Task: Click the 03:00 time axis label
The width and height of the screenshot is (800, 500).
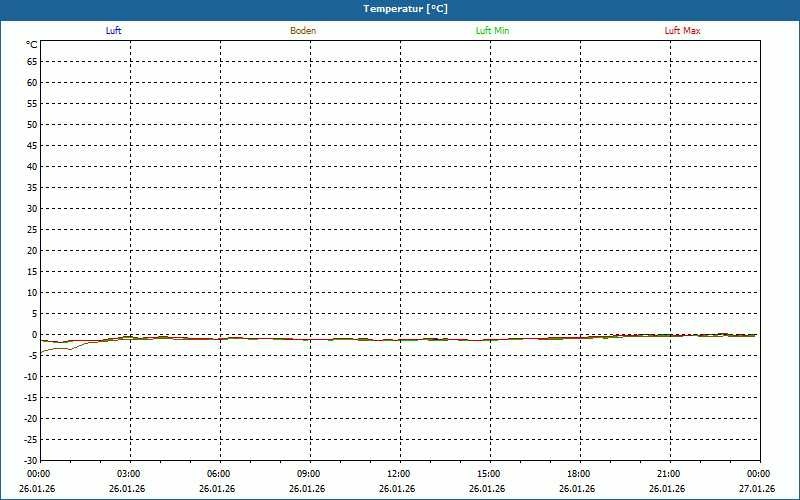Action: point(129,474)
